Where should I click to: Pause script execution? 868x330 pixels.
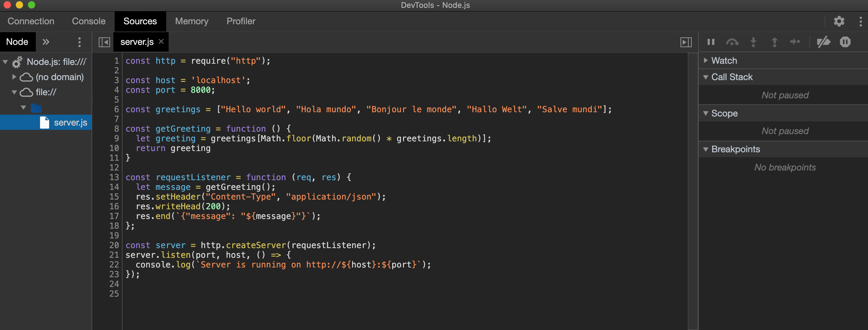click(711, 42)
